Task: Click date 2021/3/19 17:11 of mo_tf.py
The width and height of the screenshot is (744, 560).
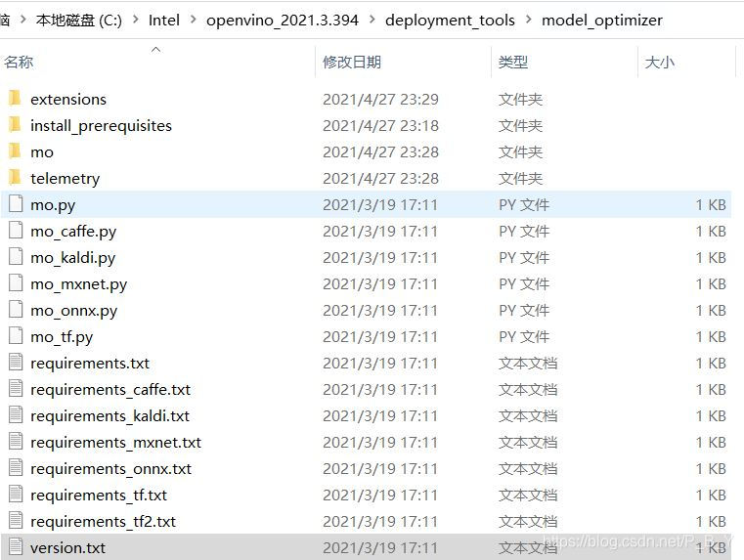Action: tap(380, 337)
